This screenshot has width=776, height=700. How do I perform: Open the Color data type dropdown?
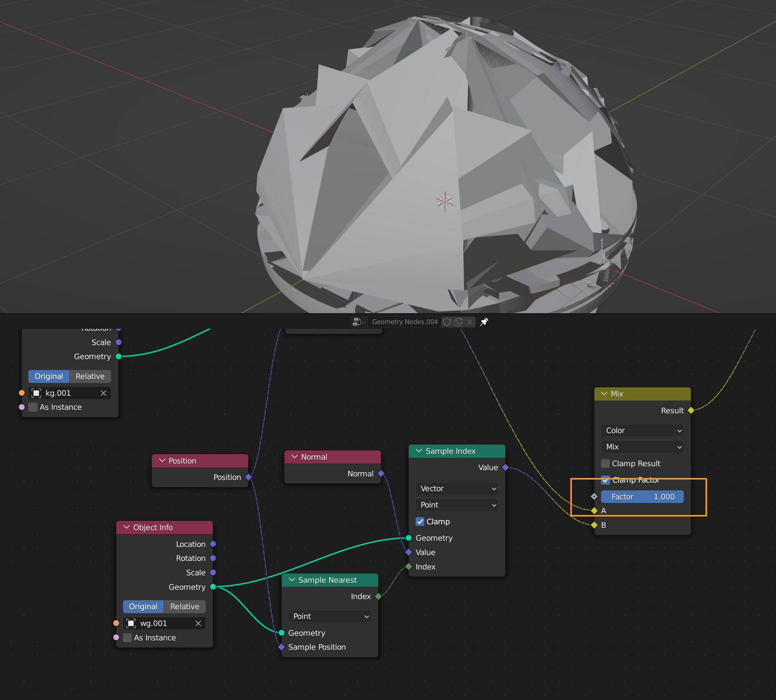642,430
